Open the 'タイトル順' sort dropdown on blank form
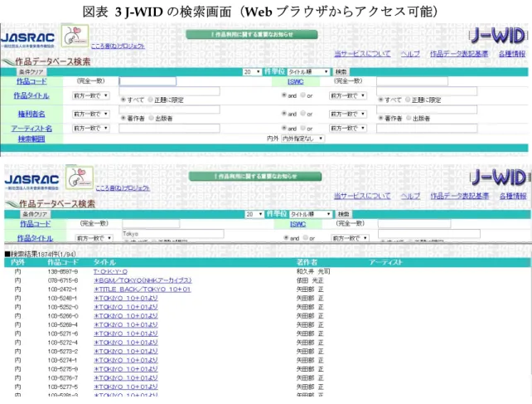This screenshot has width=532, height=404. pyautogui.click(x=308, y=71)
